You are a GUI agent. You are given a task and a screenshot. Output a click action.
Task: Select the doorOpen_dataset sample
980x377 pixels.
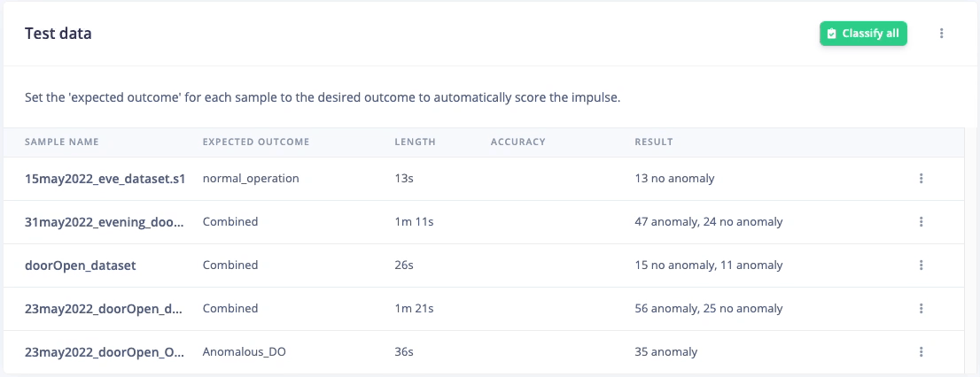(80, 265)
